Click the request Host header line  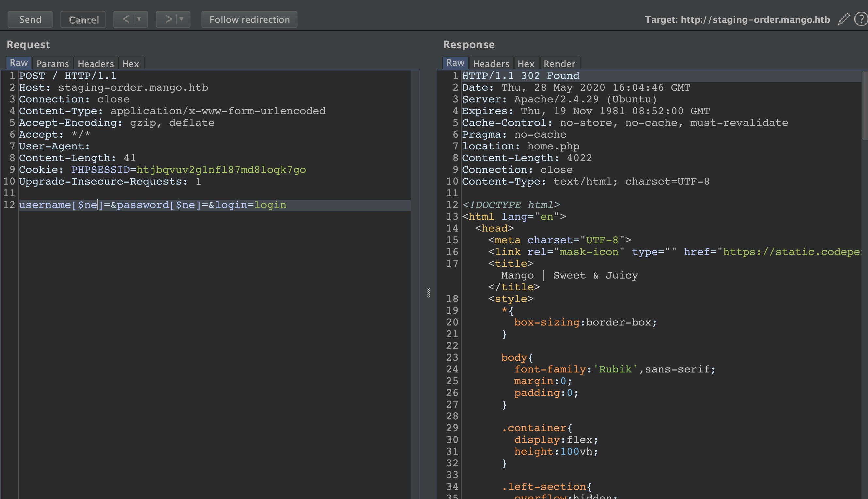[114, 87]
